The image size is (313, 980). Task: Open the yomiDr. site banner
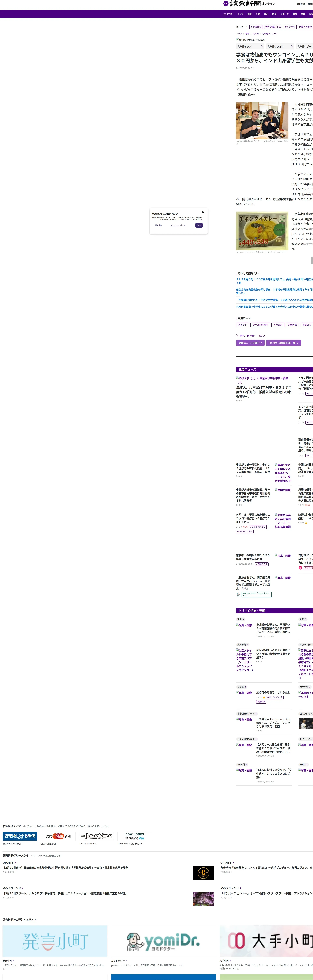point(163,941)
